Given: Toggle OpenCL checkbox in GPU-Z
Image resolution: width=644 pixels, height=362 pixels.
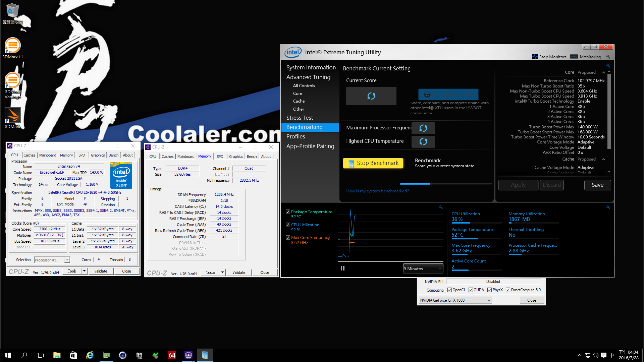Looking at the screenshot, I should (x=449, y=290).
